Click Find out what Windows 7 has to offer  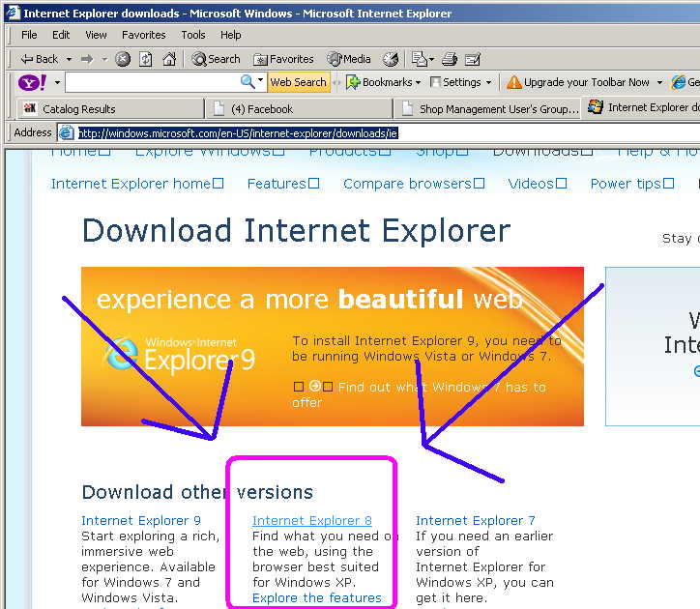420,394
